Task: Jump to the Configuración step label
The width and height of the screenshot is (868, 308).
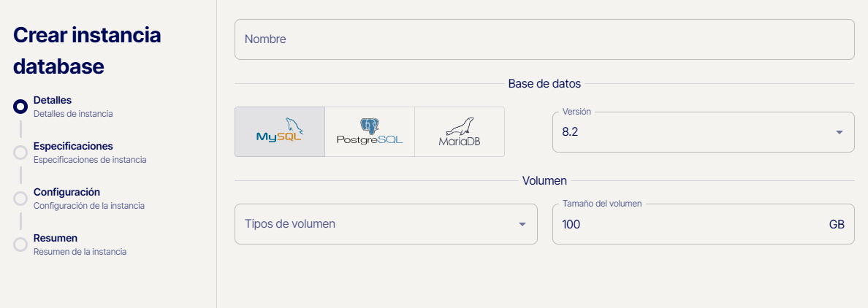Action: (x=66, y=192)
